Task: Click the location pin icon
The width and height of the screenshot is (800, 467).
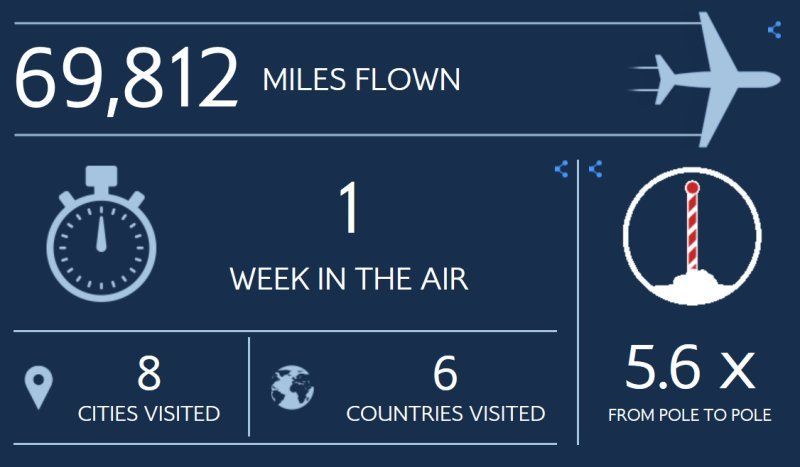Action: 38,388
